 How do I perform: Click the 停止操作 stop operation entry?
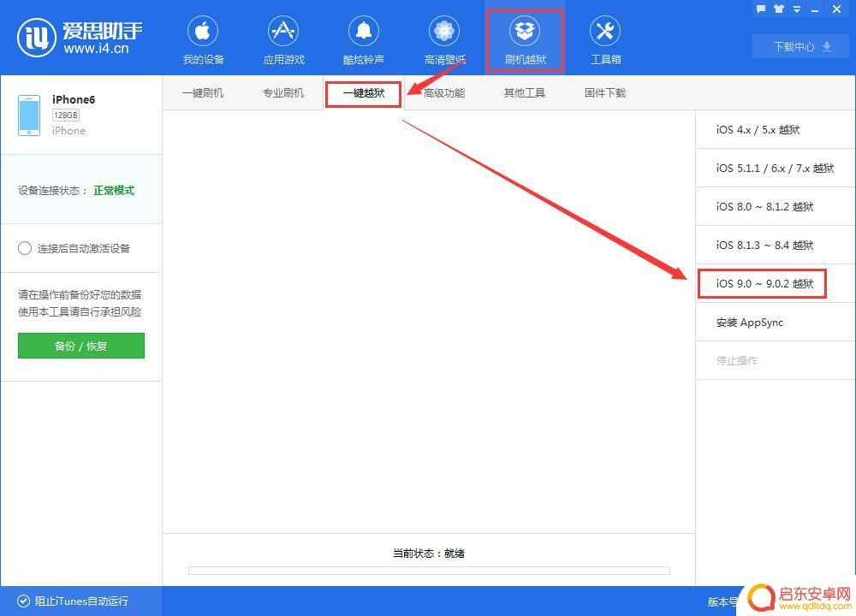click(x=776, y=361)
